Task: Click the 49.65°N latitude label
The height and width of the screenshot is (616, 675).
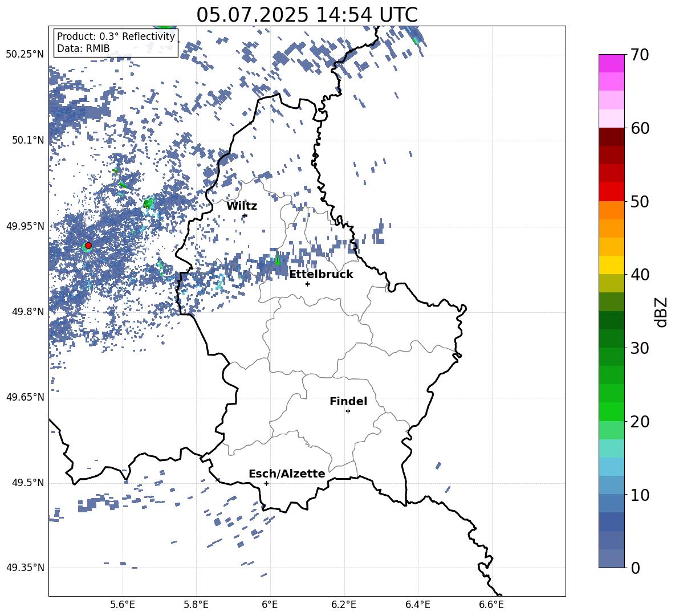Action: click(x=26, y=397)
